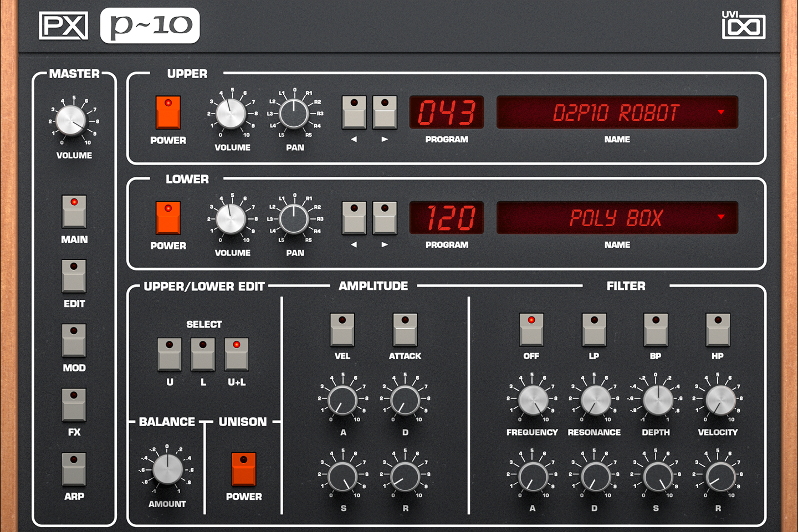Select L in the UPPER/LOWER EDIT selector
Screen dimensions: 798x532
pos(203,355)
